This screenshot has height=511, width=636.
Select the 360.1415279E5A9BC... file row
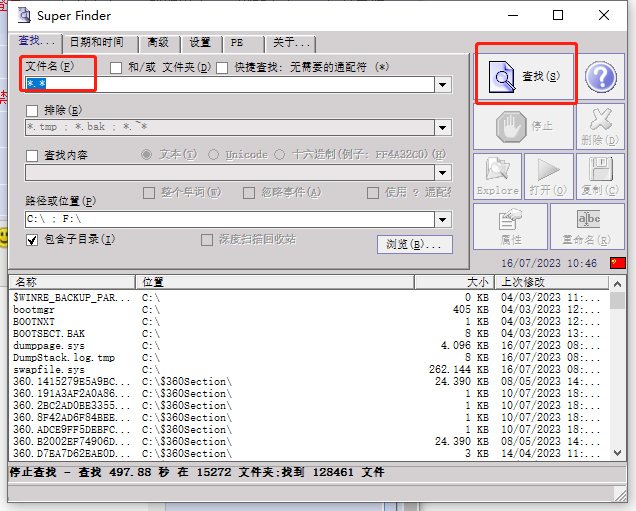tap(308, 382)
